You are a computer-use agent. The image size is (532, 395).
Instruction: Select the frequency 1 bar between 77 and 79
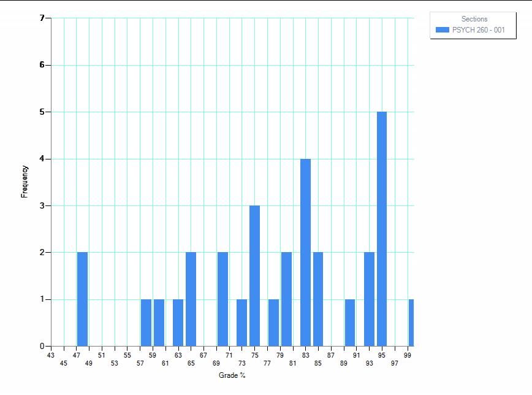(273, 323)
